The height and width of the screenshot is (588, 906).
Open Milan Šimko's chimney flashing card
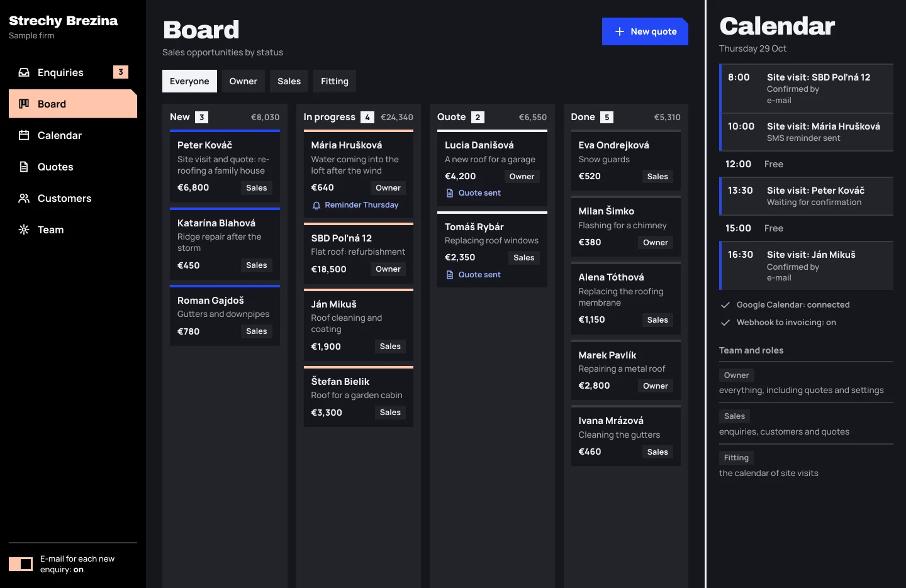[626, 226]
